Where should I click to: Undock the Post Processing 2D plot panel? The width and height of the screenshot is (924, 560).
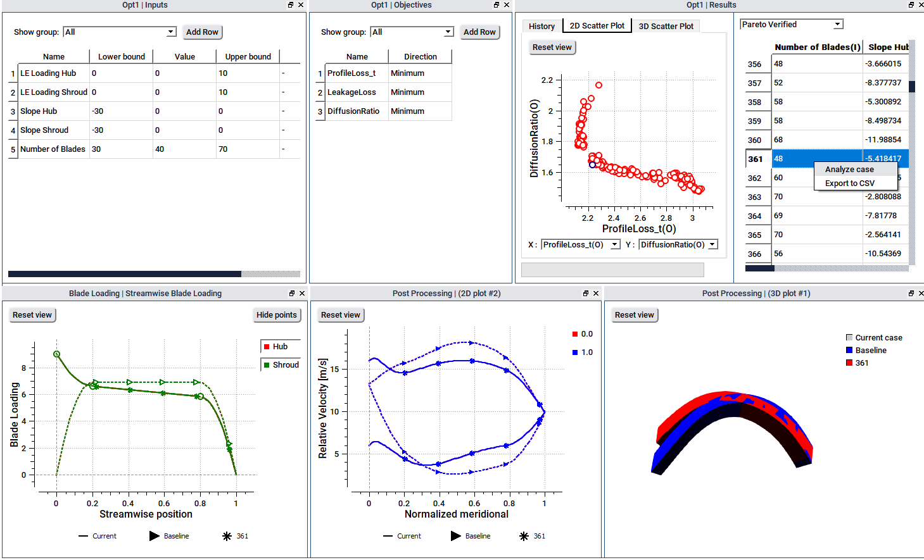(x=586, y=293)
